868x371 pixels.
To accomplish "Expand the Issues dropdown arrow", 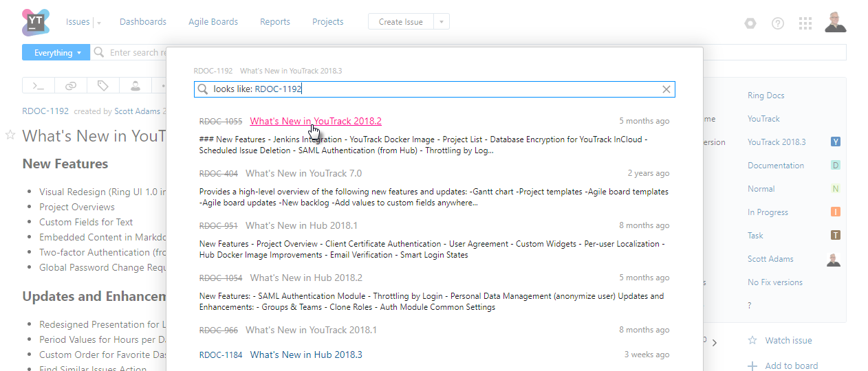I will click(x=99, y=23).
